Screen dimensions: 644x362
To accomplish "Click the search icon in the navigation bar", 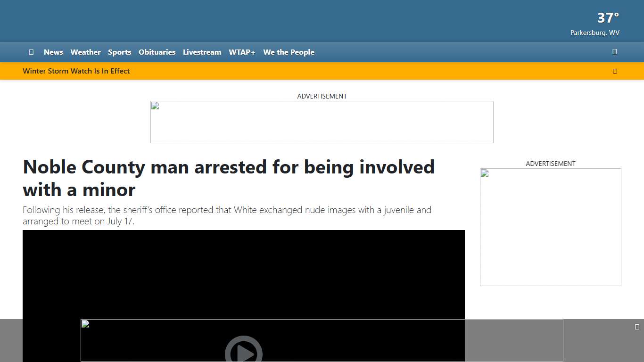I will tap(614, 52).
